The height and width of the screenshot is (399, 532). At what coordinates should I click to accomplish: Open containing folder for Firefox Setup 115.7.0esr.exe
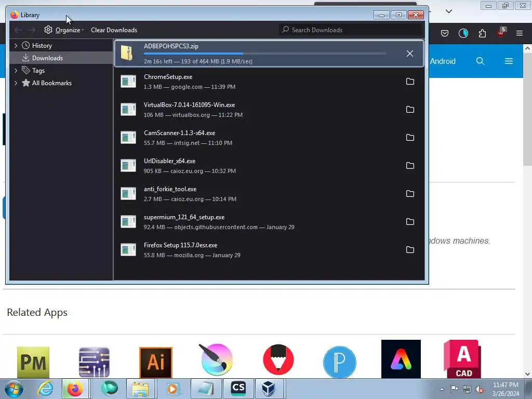coord(410,250)
